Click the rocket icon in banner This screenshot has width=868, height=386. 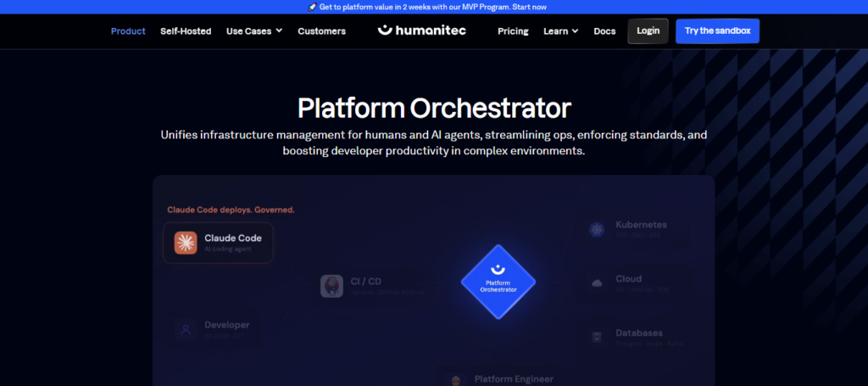[312, 7]
